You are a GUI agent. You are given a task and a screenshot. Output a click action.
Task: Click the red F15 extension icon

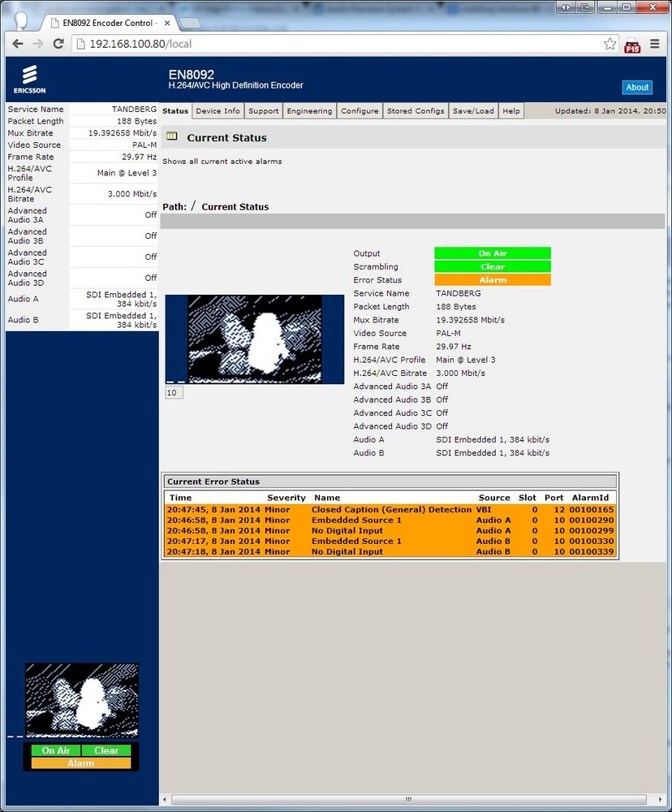coord(632,46)
